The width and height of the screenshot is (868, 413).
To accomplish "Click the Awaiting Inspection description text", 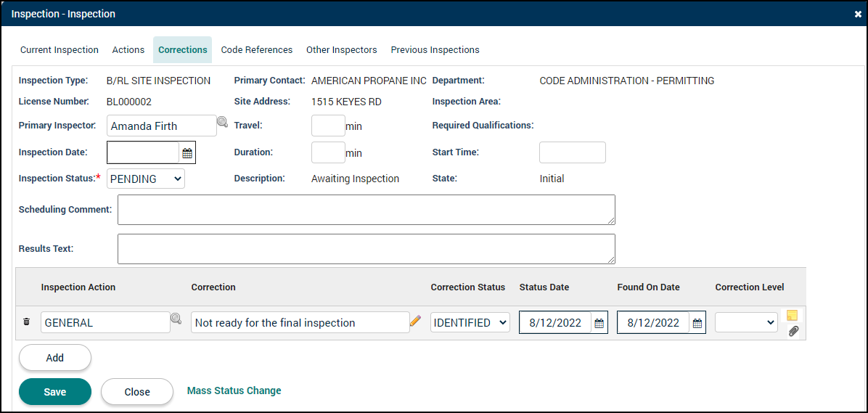I will coord(356,179).
